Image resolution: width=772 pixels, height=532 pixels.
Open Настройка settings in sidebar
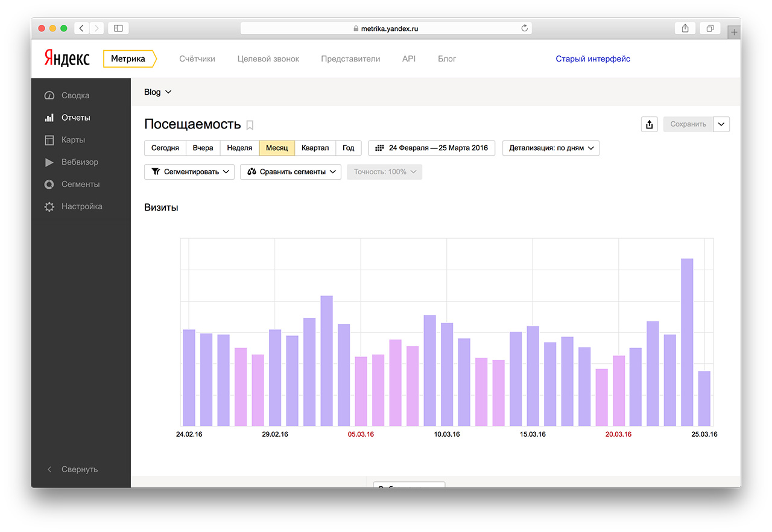pyautogui.click(x=81, y=206)
